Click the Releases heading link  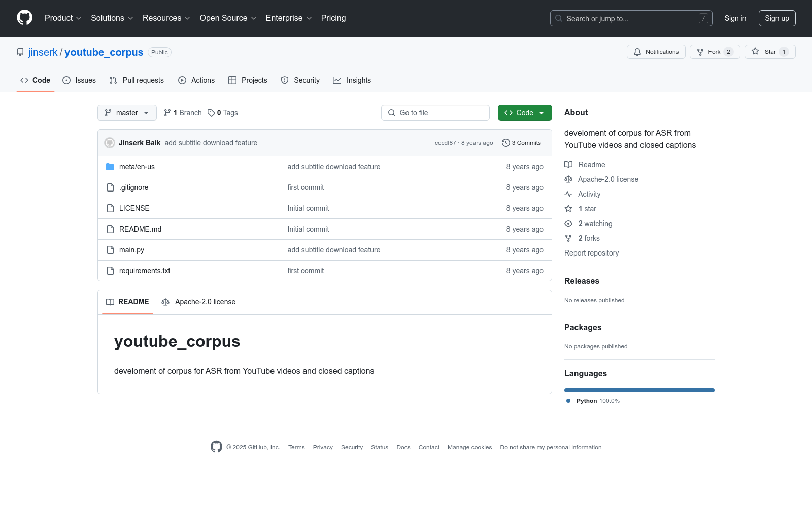582,281
